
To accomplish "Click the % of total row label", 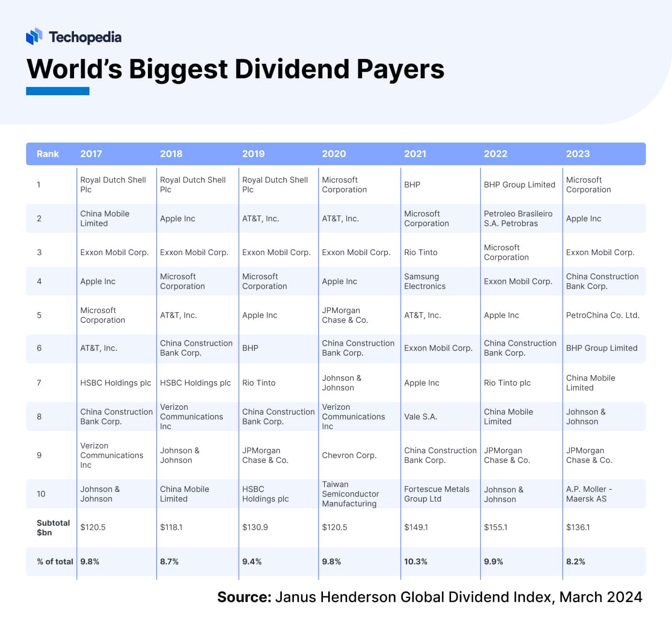I will 55,561.
